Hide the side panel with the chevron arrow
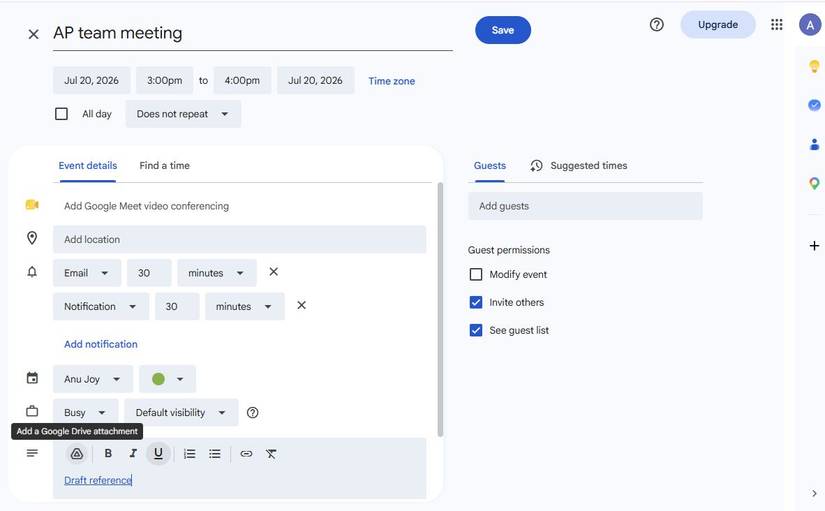This screenshot has width=825, height=511. click(x=814, y=493)
